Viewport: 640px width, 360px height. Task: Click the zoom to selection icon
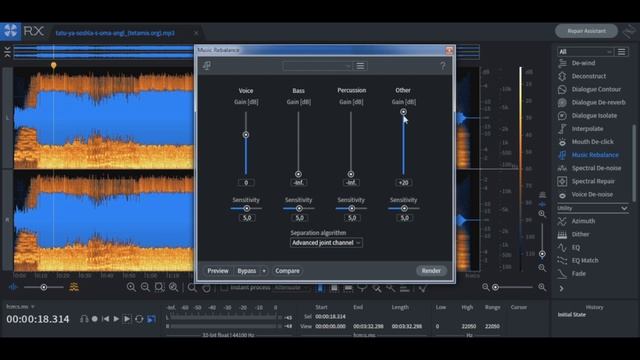pyautogui.click(x=159, y=287)
